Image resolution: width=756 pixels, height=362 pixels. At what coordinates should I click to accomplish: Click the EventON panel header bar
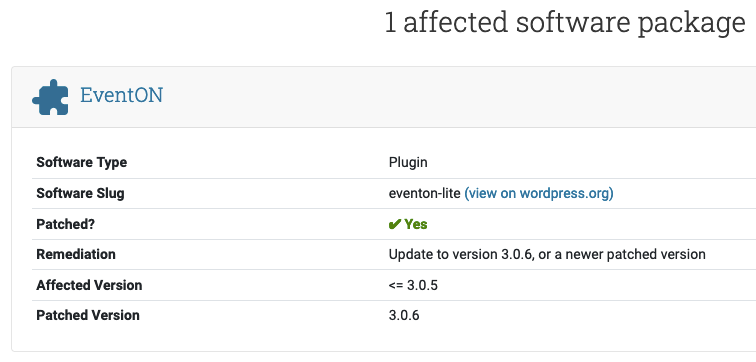(x=384, y=97)
